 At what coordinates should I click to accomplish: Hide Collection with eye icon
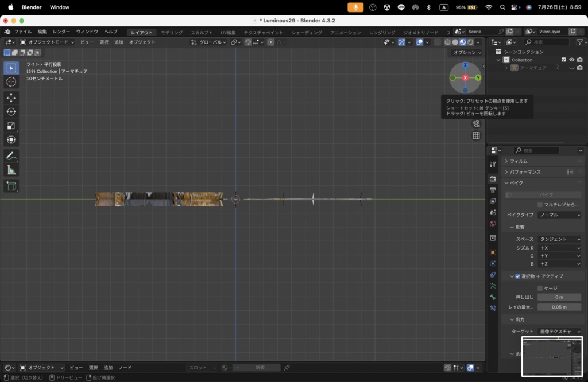point(571,60)
